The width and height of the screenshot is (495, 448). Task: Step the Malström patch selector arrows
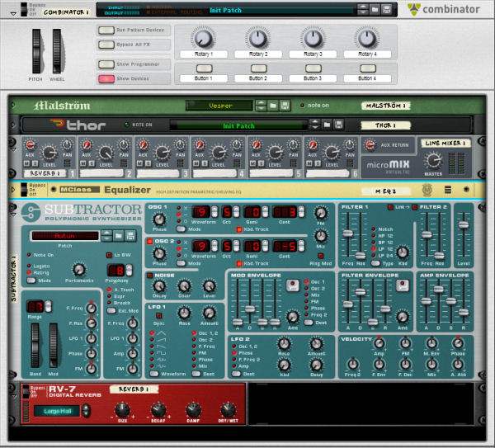coord(261,106)
